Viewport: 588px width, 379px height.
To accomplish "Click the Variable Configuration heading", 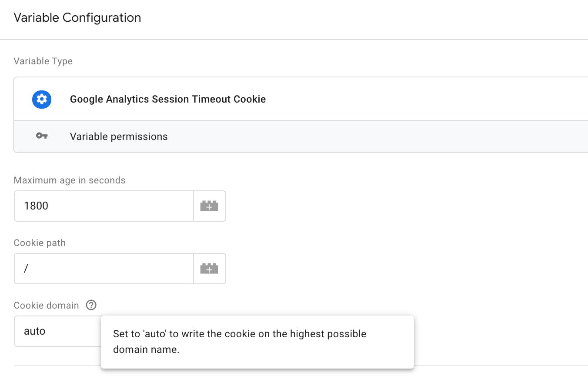I will pos(77,18).
